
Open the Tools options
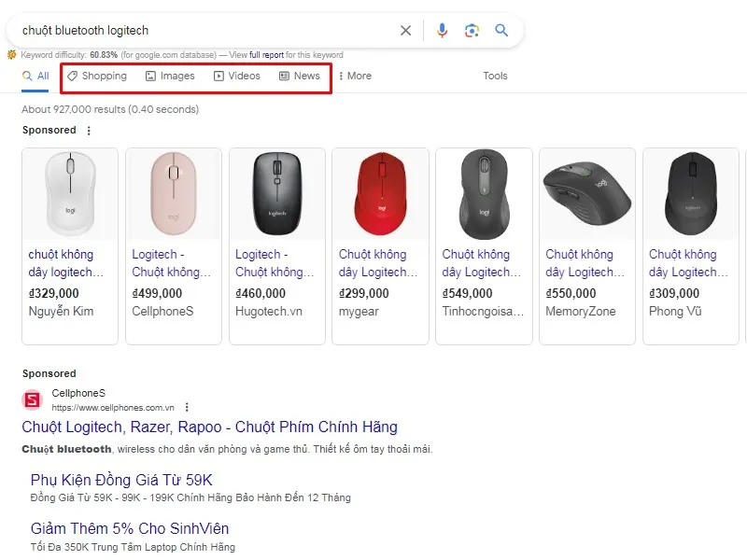click(495, 76)
